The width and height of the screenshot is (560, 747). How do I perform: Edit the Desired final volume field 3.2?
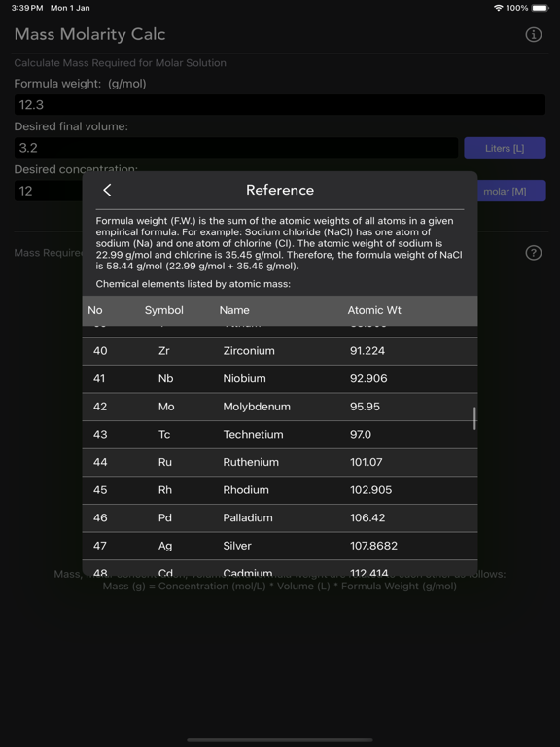point(235,148)
